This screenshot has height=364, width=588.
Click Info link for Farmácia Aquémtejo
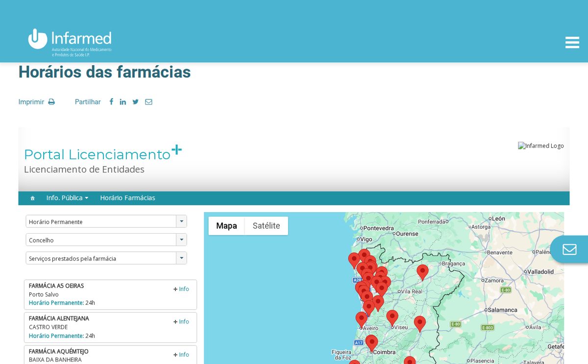(x=184, y=355)
